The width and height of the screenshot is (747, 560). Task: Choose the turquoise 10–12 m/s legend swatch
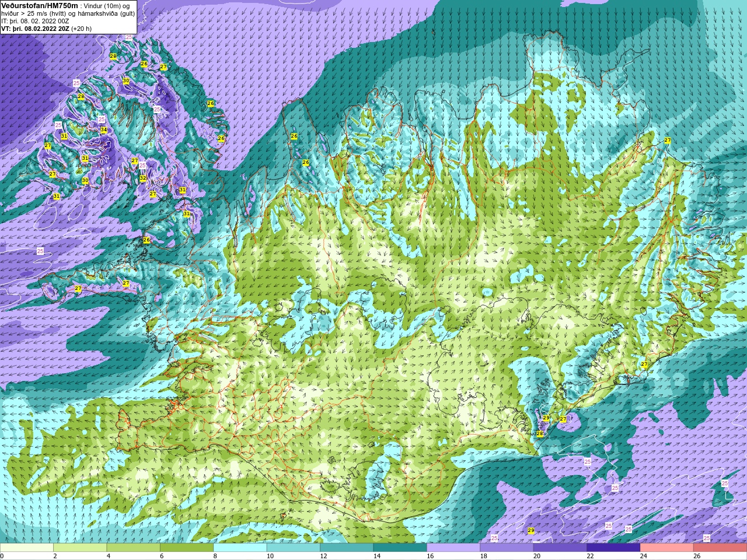pos(294,548)
